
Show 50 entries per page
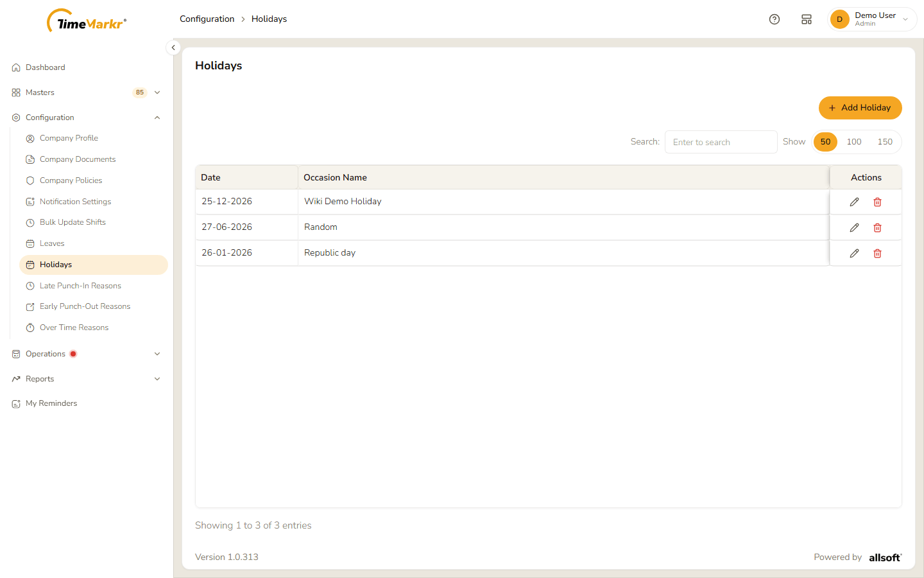825,142
